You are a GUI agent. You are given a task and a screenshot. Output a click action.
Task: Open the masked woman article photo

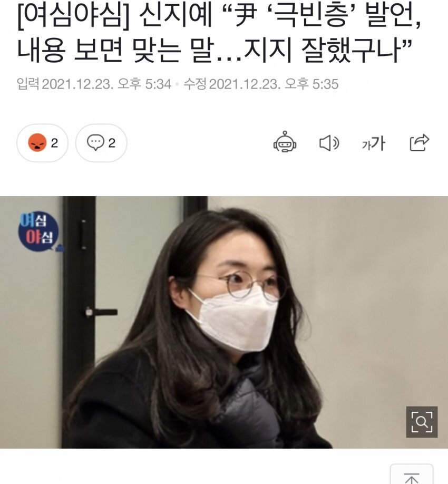click(x=224, y=322)
